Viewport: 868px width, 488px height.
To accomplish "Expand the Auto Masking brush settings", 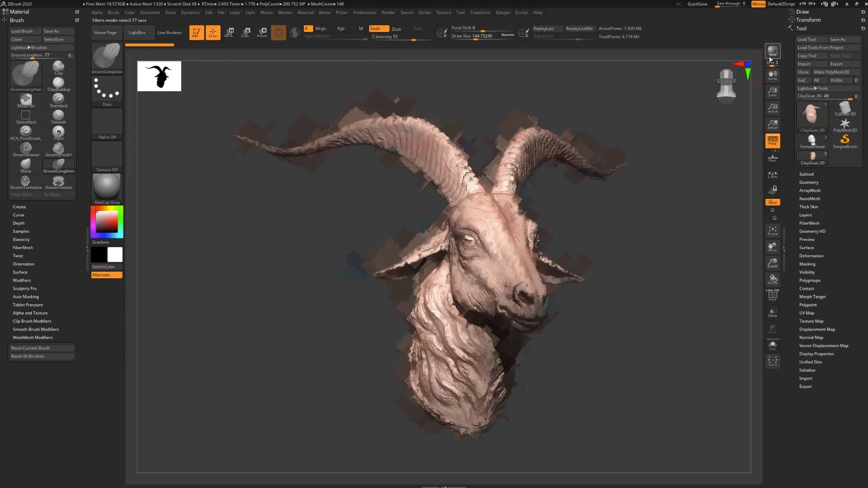I will tap(26, 297).
